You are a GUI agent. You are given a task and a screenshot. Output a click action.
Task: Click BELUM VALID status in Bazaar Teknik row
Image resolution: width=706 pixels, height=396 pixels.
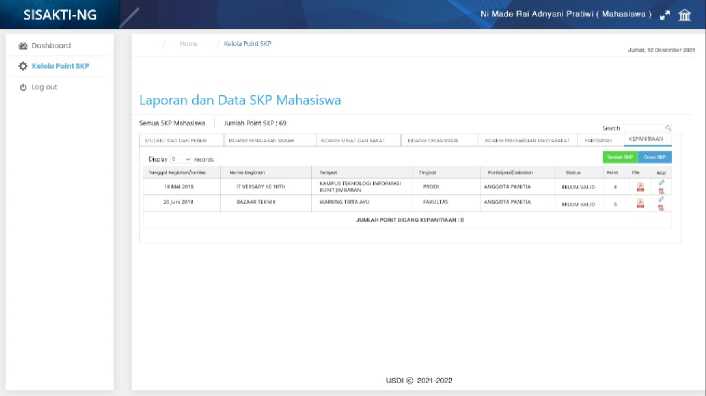pos(578,204)
